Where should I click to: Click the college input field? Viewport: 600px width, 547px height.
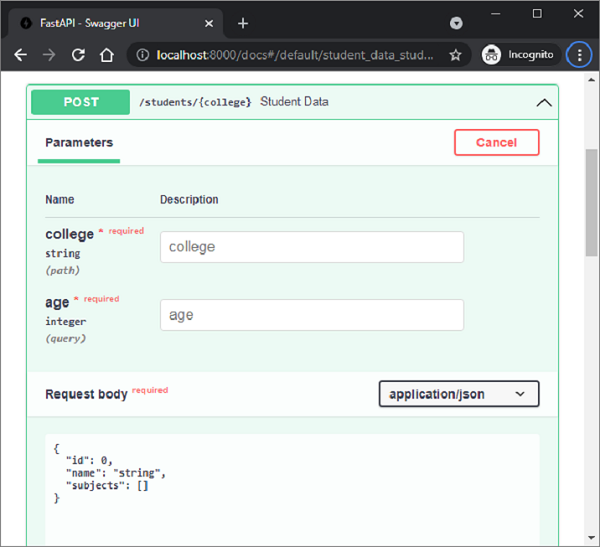[311, 247]
